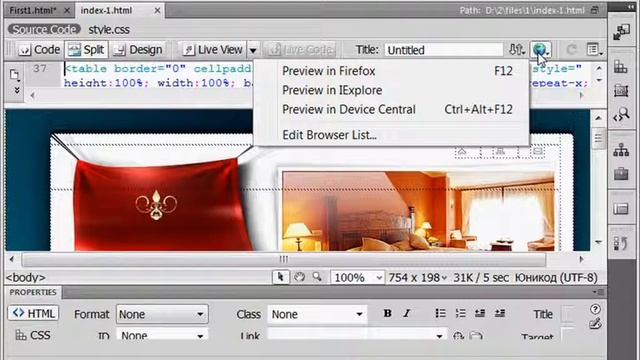Click the Quick Tag Editor icon
Screen dimensions: 640x360
[x=595, y=324]
